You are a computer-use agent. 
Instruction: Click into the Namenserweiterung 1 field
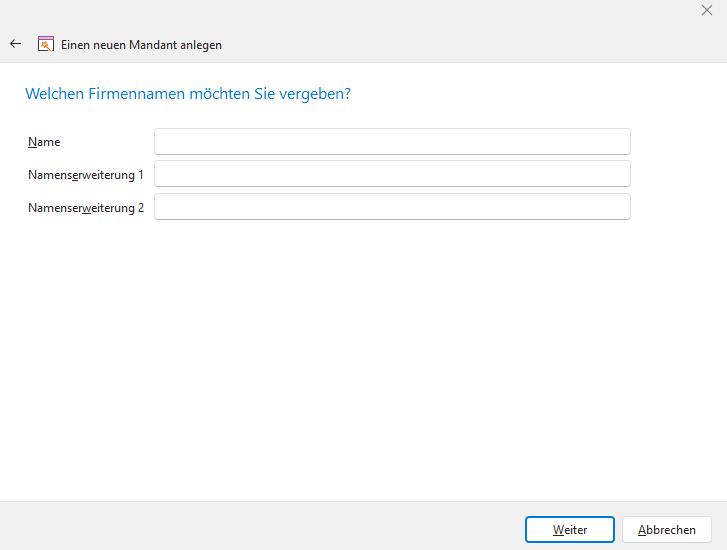click(392, 174)
